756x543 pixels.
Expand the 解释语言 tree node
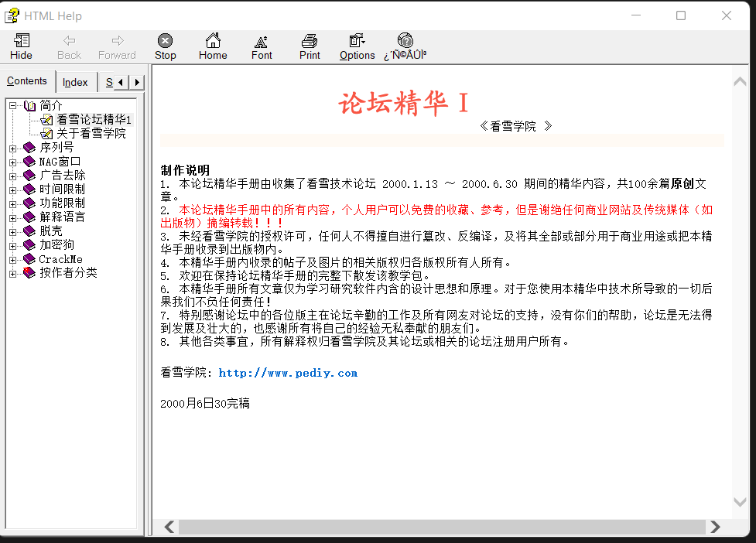[13, 218]
